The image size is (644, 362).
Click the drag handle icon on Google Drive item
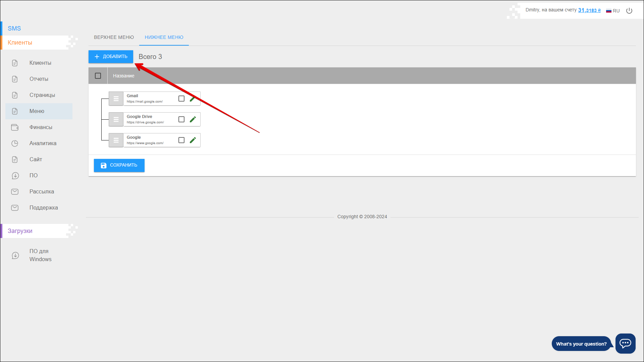116,119
